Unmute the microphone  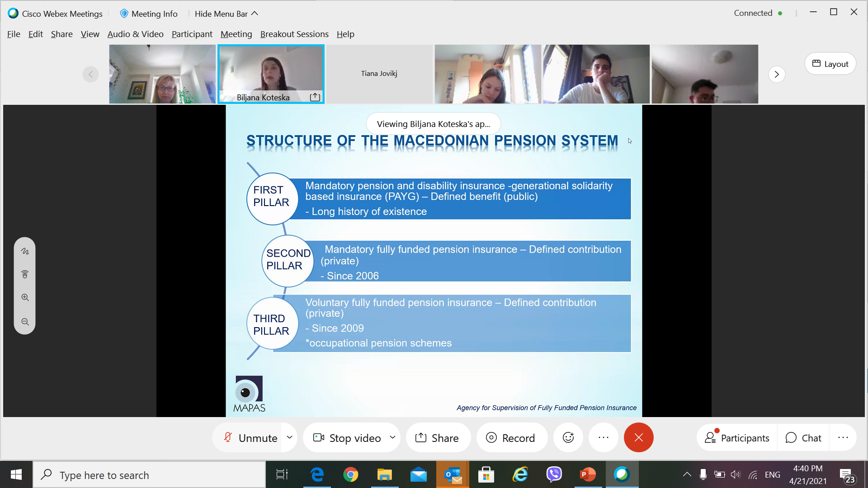(x=251, y=437)
